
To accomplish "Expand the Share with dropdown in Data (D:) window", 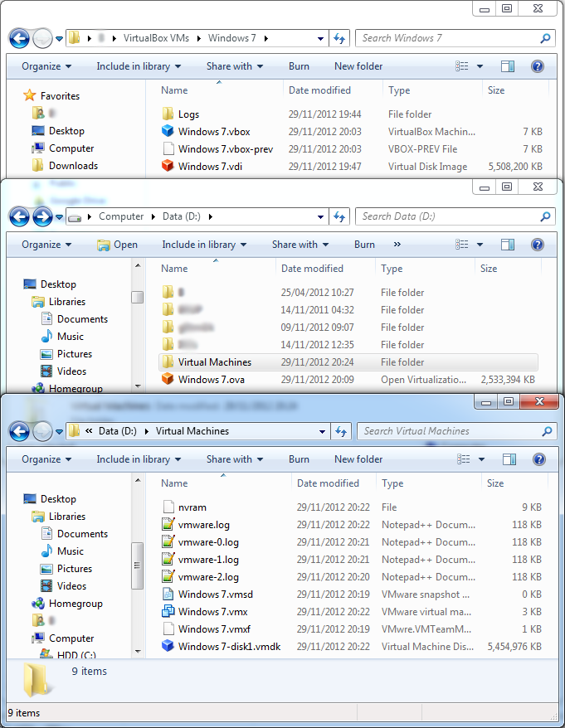I will [x=300, y=245].
